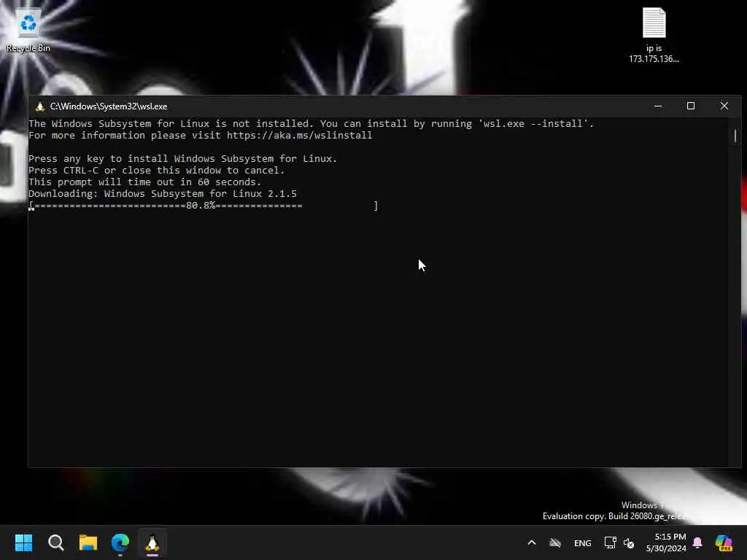Click the WSL penguin taskbar icon

[x=152, y=542]
